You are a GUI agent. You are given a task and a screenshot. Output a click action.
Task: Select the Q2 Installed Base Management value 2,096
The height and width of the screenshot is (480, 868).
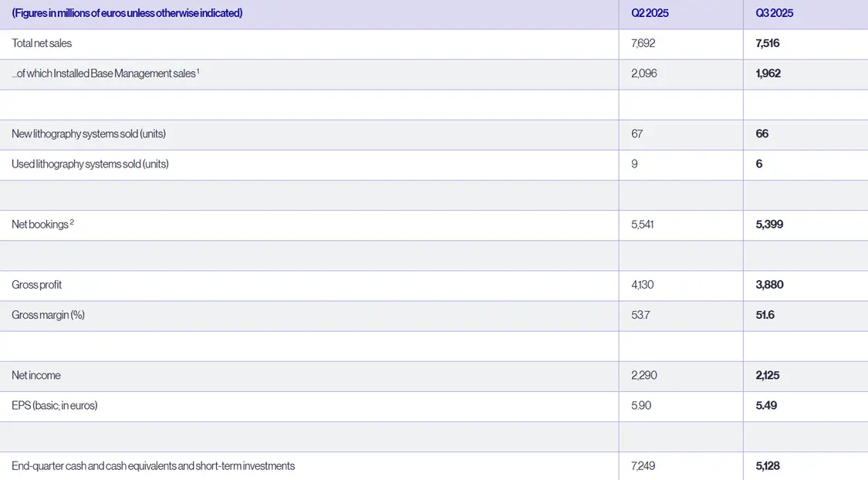643,73
